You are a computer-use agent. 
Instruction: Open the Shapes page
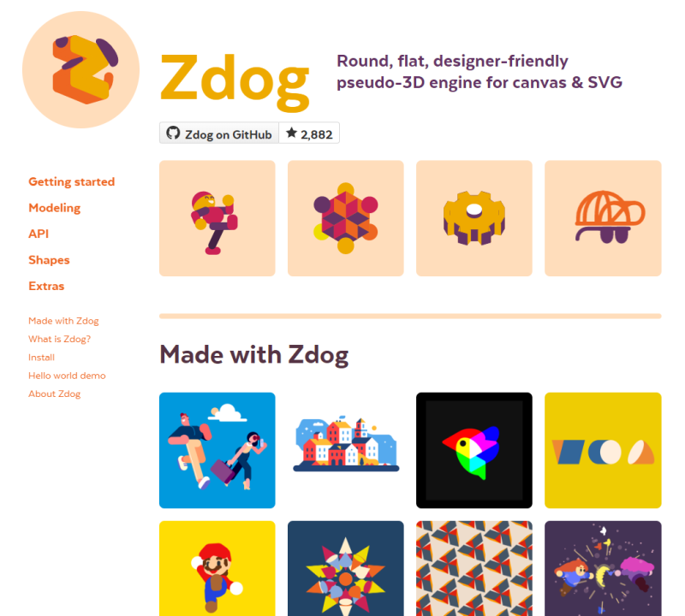point(49,260)
